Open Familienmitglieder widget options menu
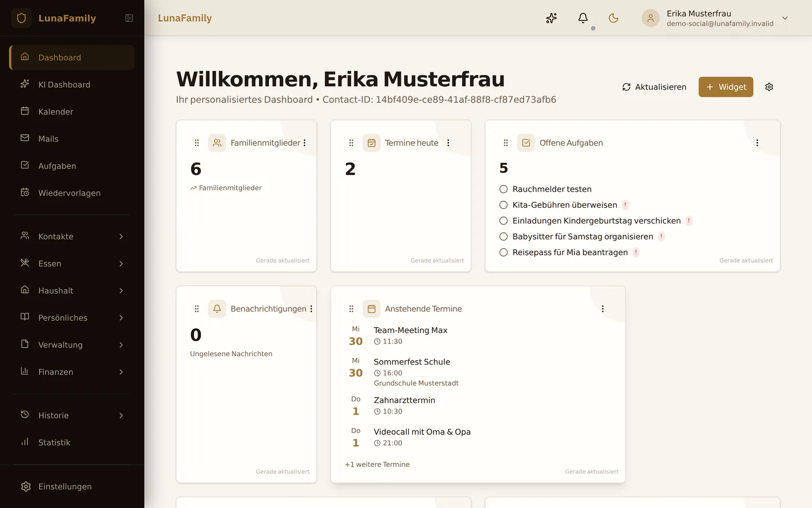The height and width of the screenshot is (508, 812). click(304, 143)
